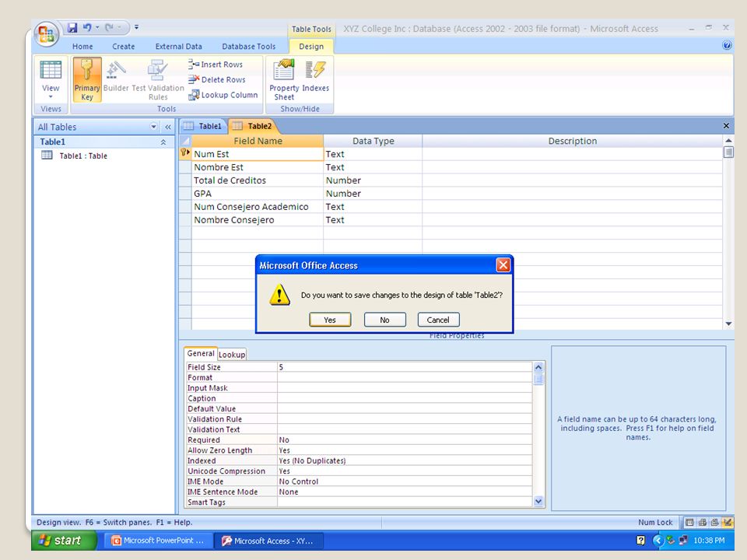747x560 pixels.
Task: Click the row selector with the key icon
Action: 185,153
